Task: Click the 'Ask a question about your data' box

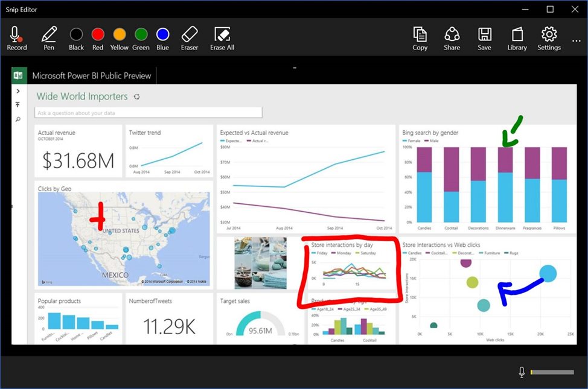Action: (149, 113)
